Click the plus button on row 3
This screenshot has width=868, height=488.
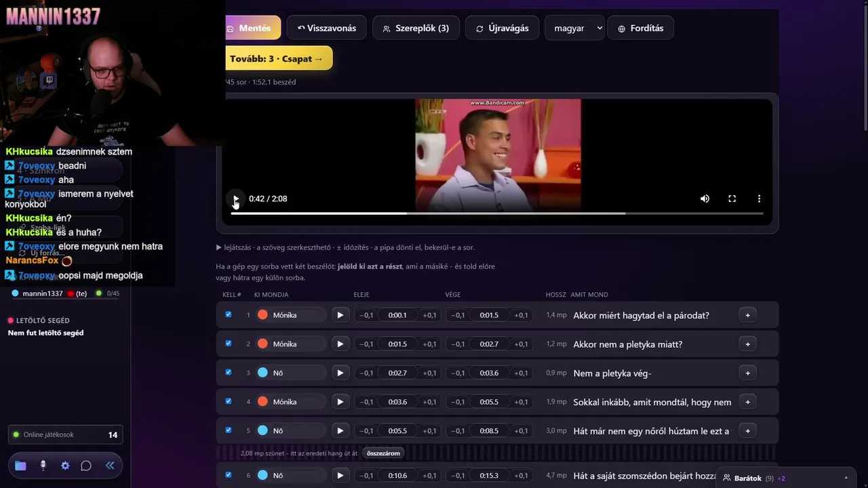(747, 373)
